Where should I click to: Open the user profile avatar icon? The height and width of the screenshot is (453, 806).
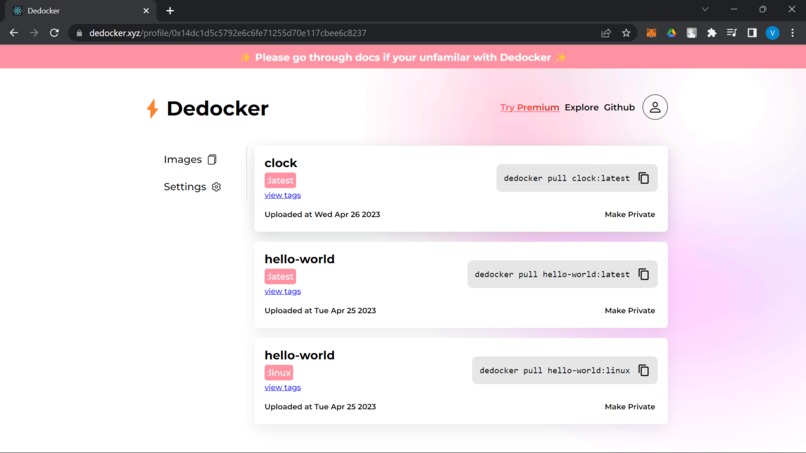click(655, 107)
